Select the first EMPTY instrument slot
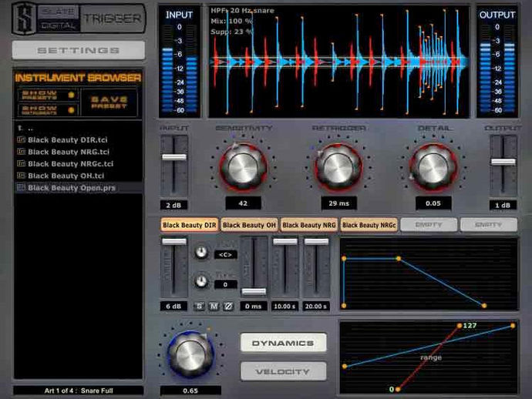This screenshot has width=532, height=399. 429,225
